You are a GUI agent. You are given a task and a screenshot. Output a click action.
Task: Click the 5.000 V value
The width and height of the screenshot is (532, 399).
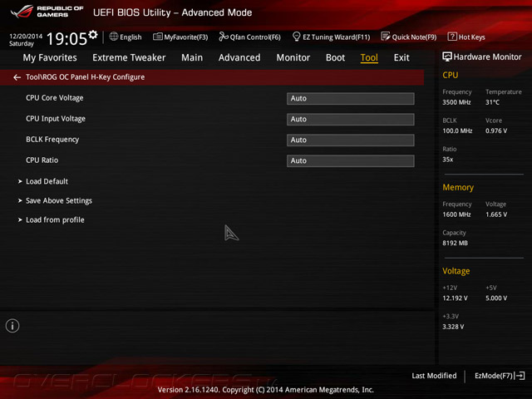coord(496,298)
